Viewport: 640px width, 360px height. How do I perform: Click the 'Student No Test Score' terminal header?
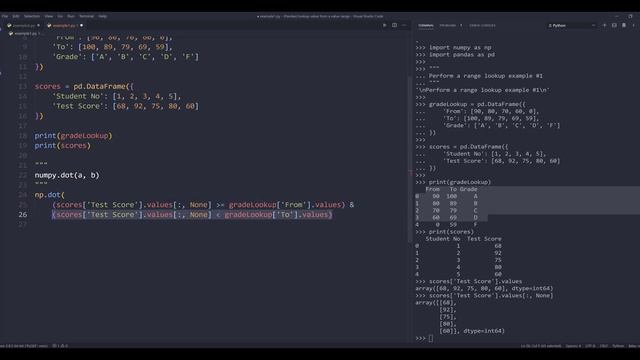coord(463,239)
